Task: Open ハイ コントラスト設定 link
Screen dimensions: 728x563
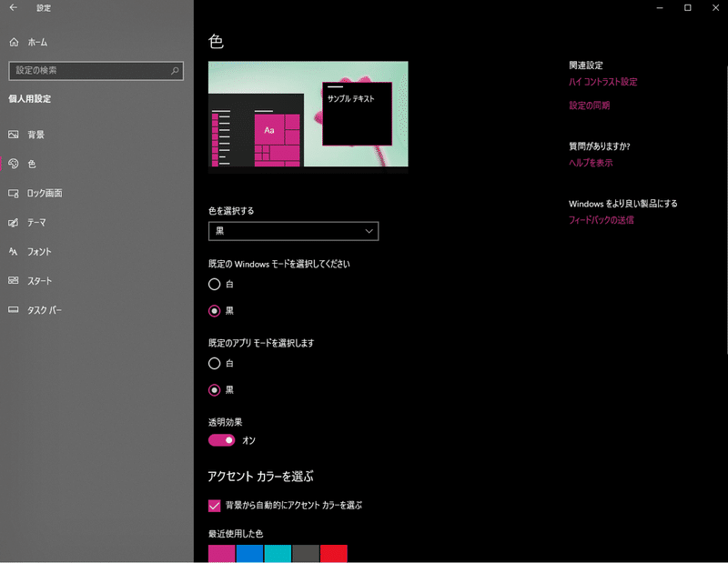Action: tap(603, 82)
